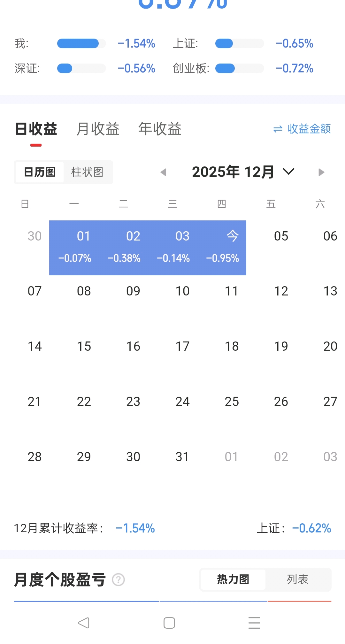Tap the 收益金额 link
This screenshot has height=644, width=345.
pyautogui.click(x=309, y=129)
